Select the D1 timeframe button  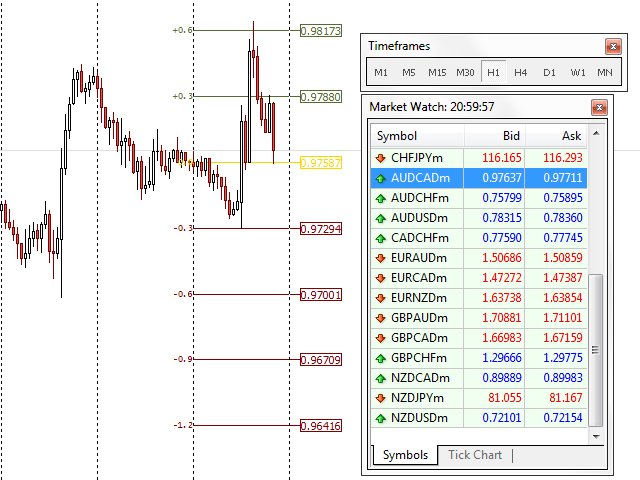549,73
